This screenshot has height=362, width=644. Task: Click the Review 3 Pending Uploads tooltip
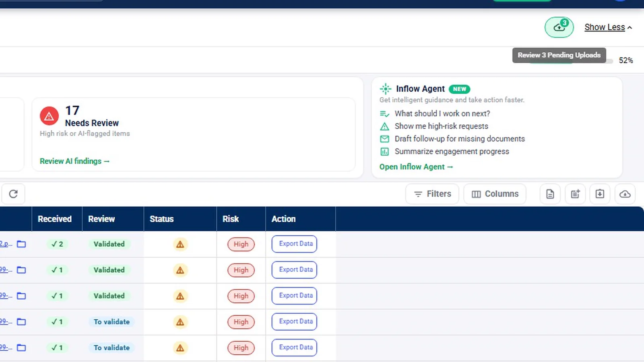click(x=559, y=56)
